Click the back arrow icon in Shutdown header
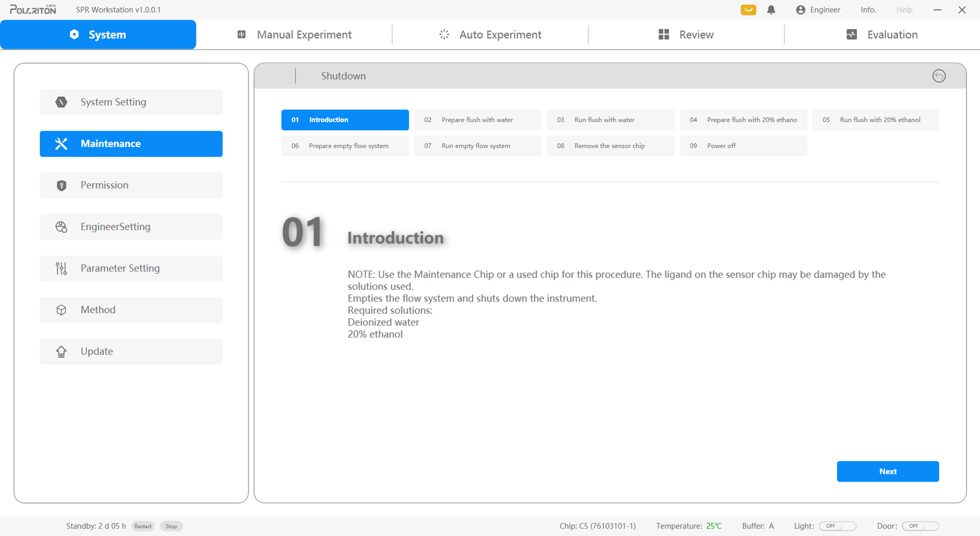This screenshot has height=536, width=980. pos(939,76)
